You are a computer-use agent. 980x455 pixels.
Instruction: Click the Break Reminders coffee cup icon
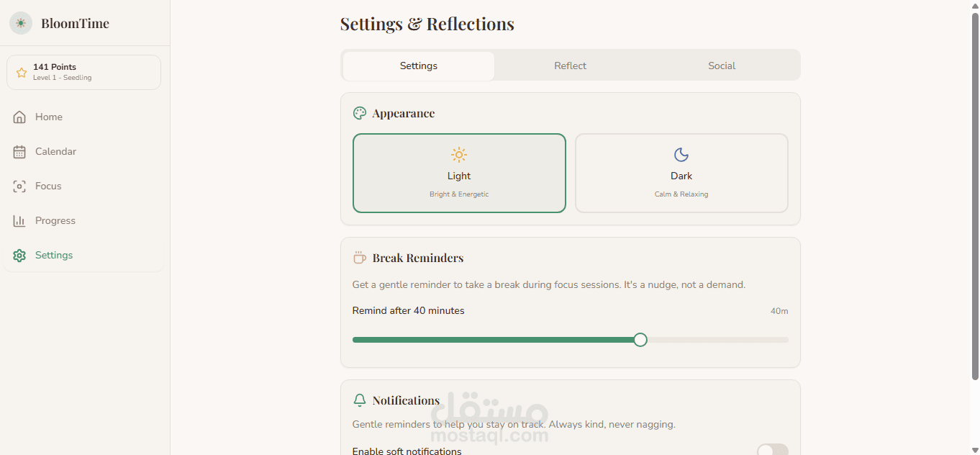(x=360, y=258)
